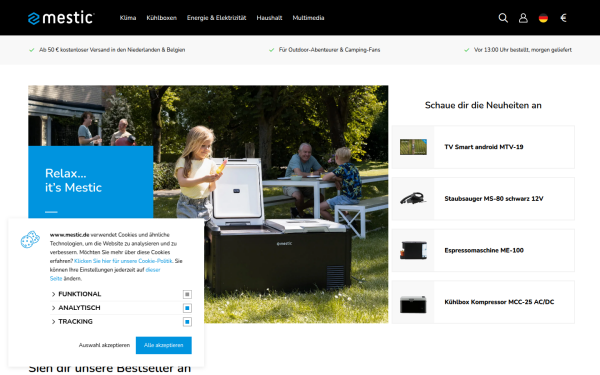Screen dimensions: 600x375
Task: Select Kühlbox Kompressor MCC-25 AC/DC title
Action: click(x=499, y=302)
